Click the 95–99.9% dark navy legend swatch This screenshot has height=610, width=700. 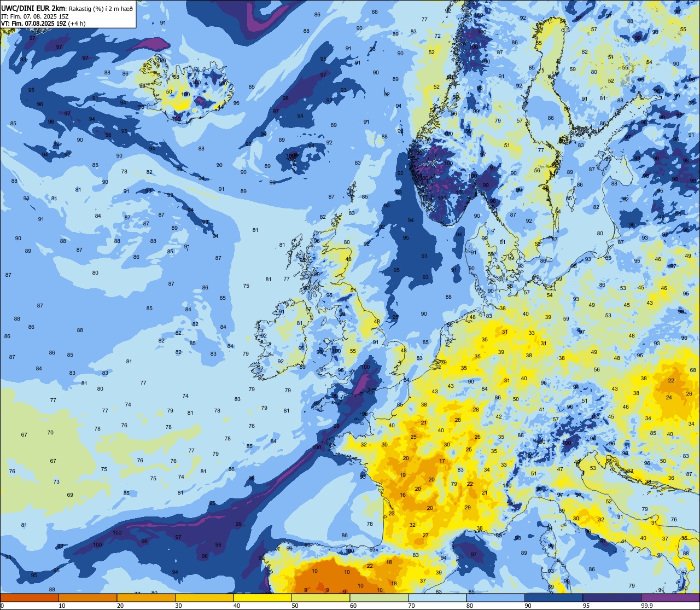[612, 597]
